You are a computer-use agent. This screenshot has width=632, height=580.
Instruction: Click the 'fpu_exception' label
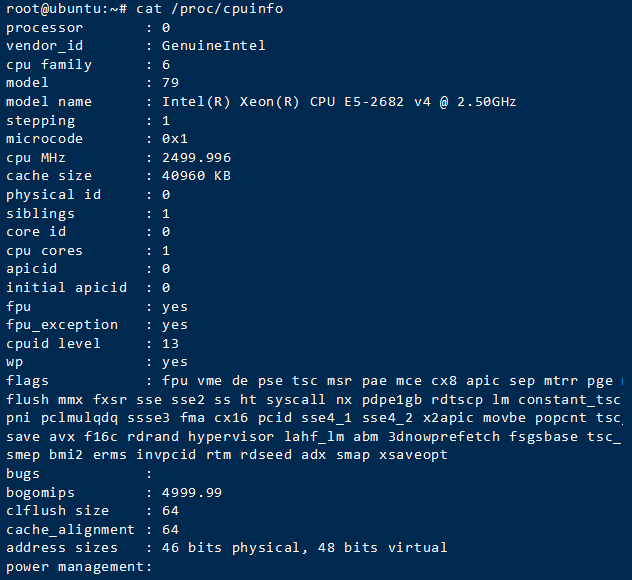point(62,325)
